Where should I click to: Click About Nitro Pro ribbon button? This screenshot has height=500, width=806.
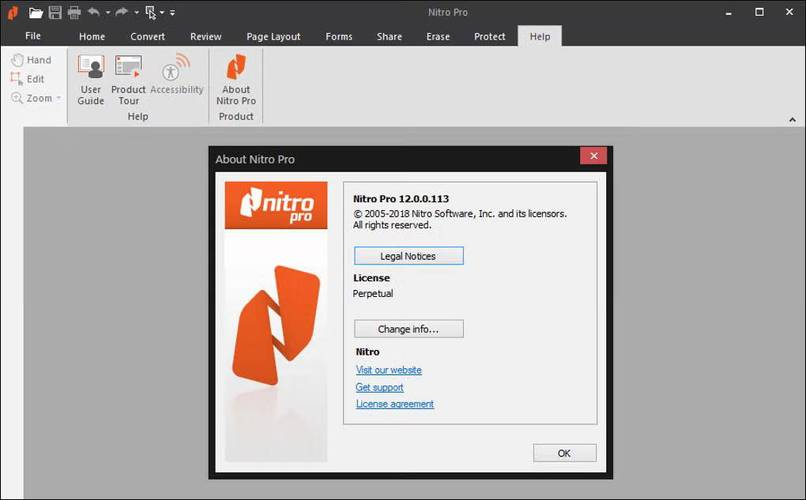pos(236,80)
